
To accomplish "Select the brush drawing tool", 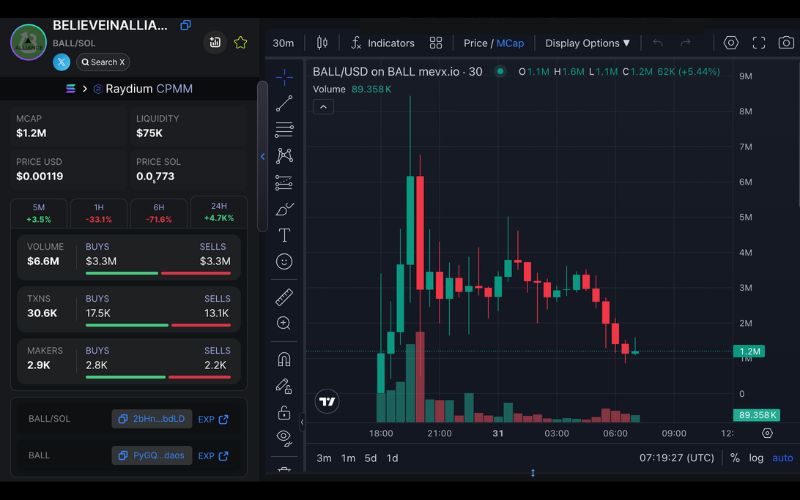I will [284, 209].
